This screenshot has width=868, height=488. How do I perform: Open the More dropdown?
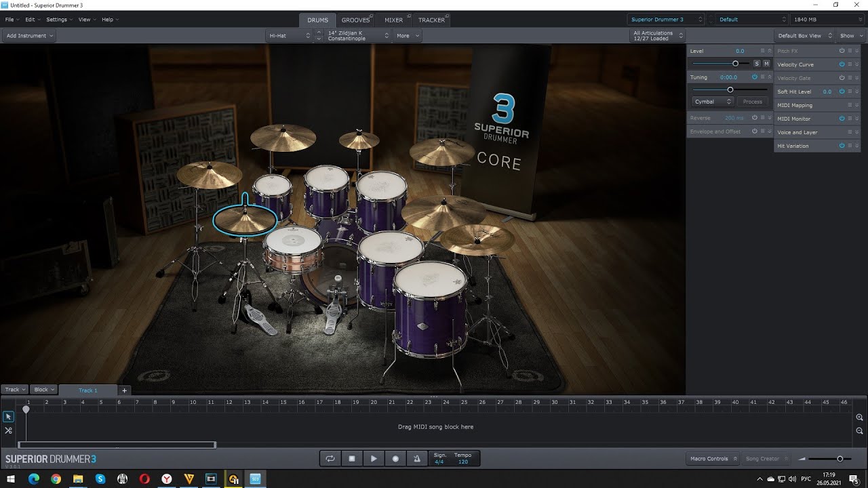click(x=407, y=36)
